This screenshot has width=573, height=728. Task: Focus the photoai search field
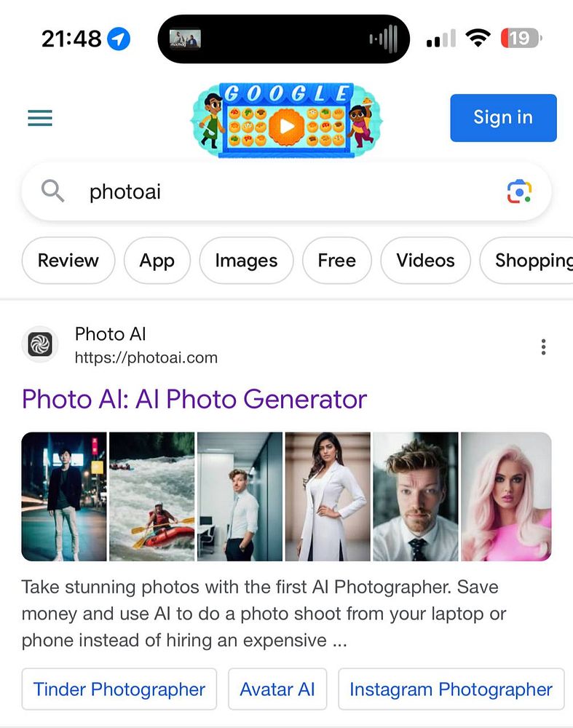tap(287, 191)
